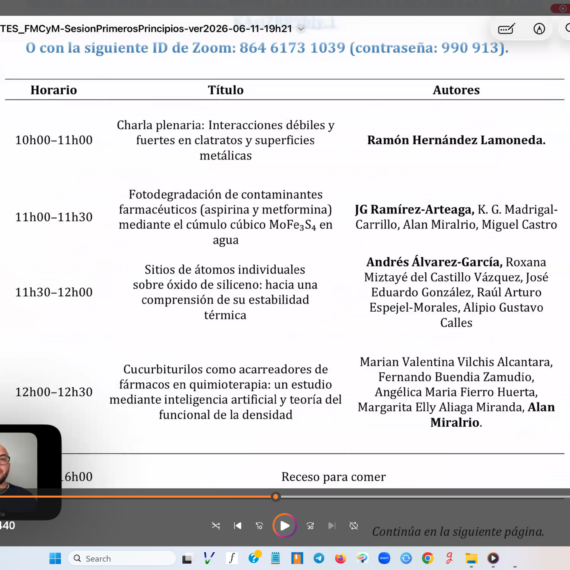The width and height of the screenshot is (570, 570).
Task: Select the 10h00–11h00 time cell
Action: [x=54, y=140]
